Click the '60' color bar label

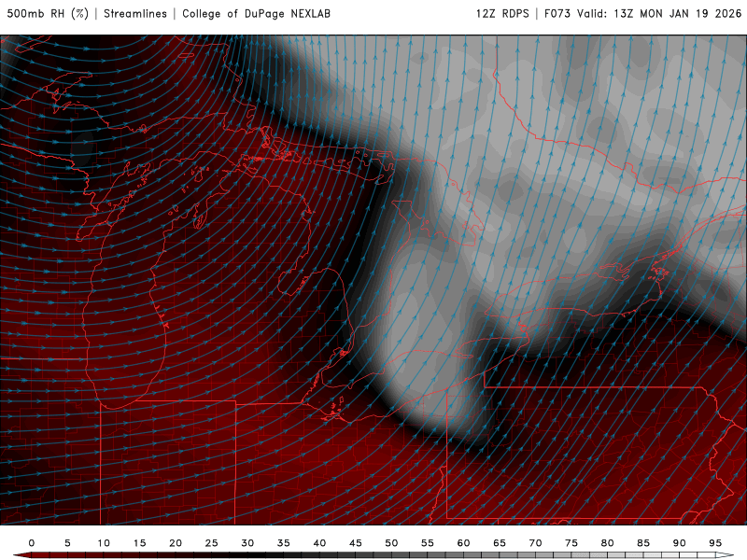tap(463, 543)
